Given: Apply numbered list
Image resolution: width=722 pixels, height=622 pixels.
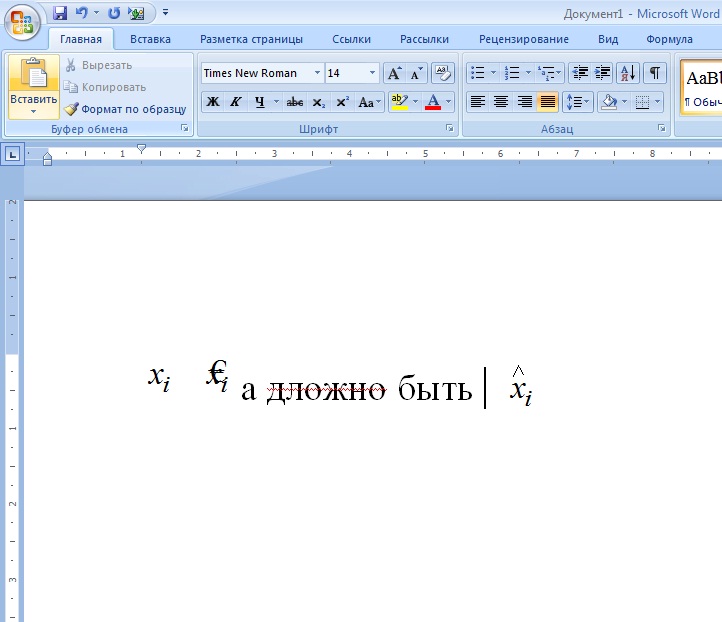Looking at the screenshot, I should coord(512,73).
